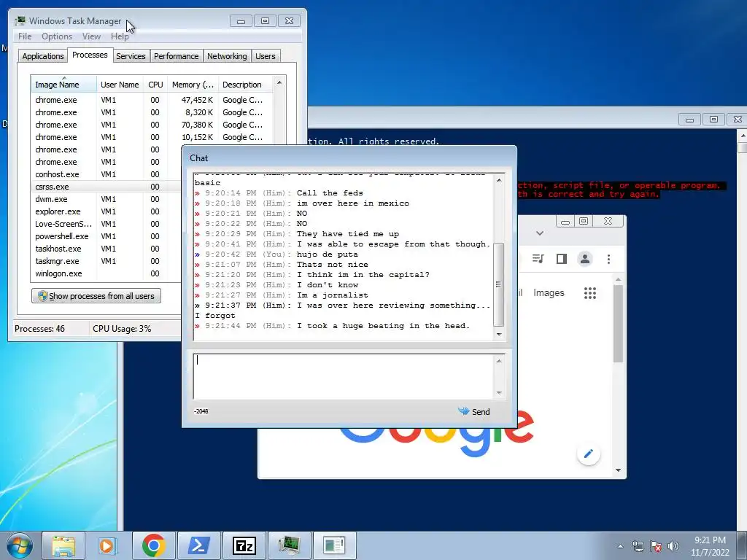Switch to the Performance tab
Screen dimensions: 747x560
click(176, 55)
